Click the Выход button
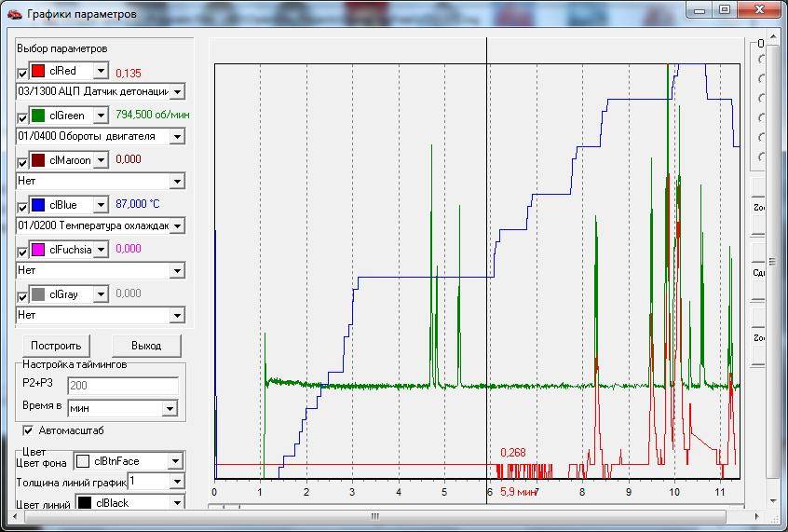788x532 pixels. point(146,345)
